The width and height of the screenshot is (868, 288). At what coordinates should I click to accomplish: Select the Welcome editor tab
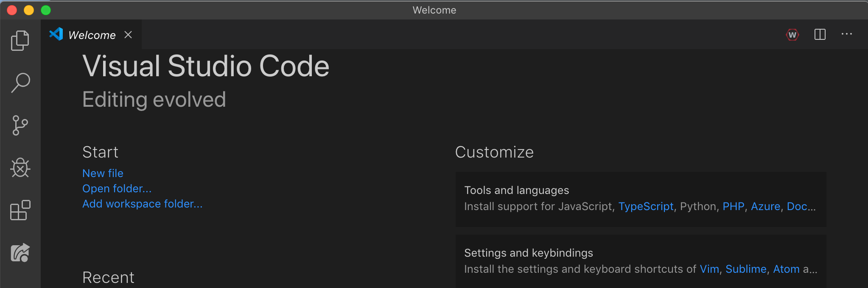click(x=91, y=34)
